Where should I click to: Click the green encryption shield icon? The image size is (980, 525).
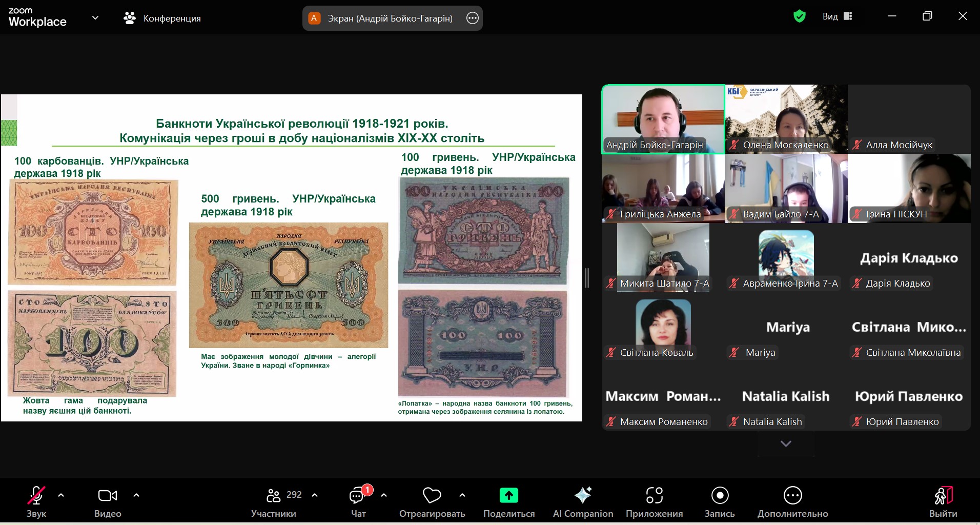click(799, 16)
